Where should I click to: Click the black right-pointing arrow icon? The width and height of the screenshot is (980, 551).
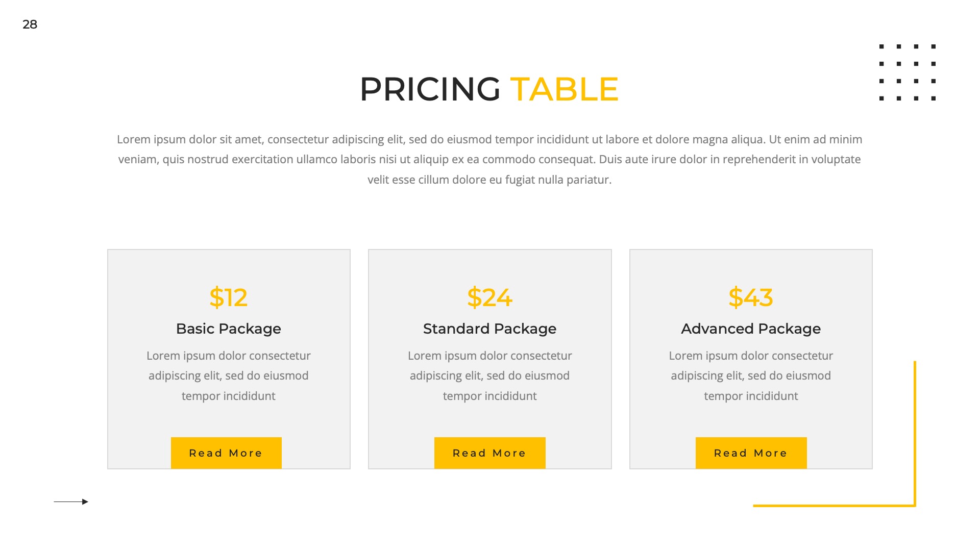pyautogui.click(x=71, y=502)
